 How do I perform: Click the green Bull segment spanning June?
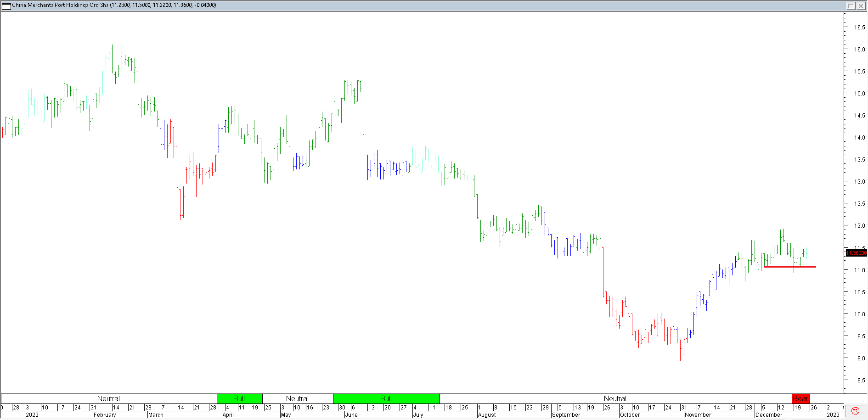tap(386, 398)
